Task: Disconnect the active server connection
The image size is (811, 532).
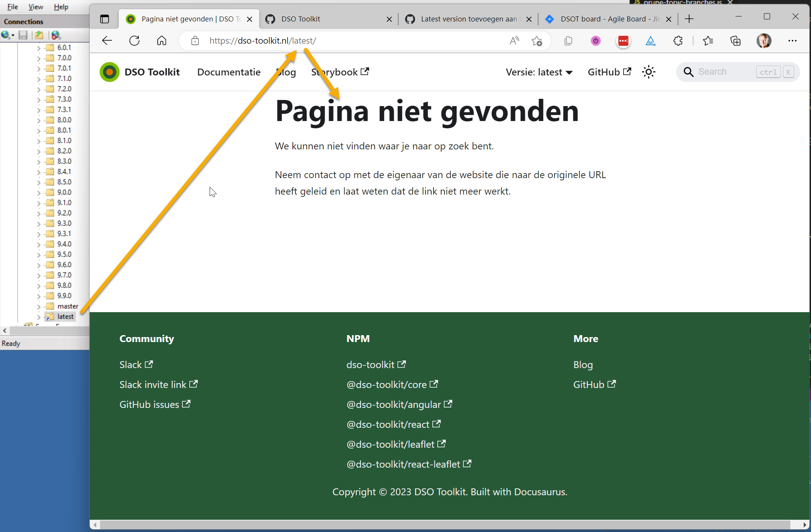Action: [56, 35]
